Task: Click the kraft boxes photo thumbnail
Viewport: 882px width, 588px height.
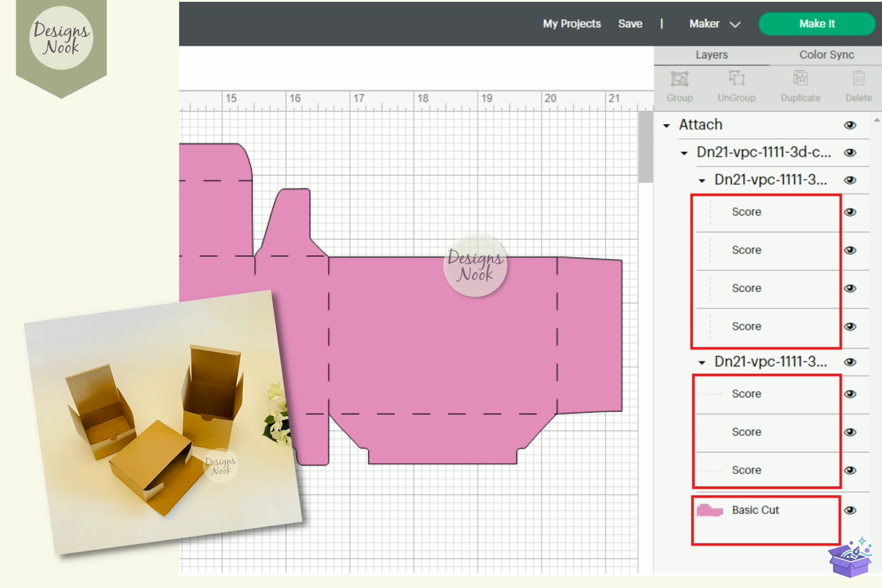Action: click(164, 423)
